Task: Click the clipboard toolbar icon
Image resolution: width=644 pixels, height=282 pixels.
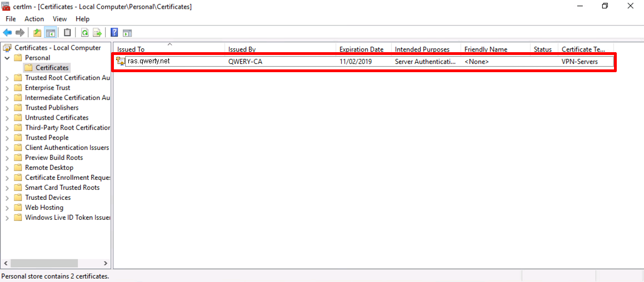Action: point(67,32)
